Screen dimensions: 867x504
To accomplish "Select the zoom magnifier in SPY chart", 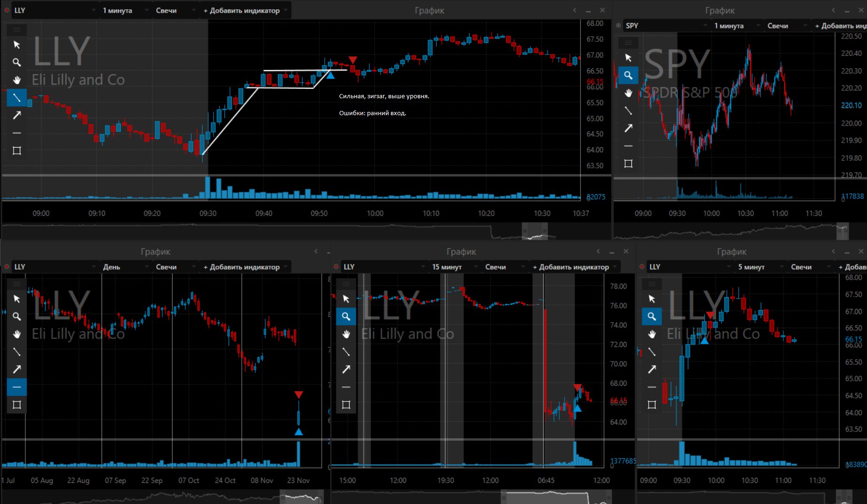I will pyautogui.click(x=628, y=75).
